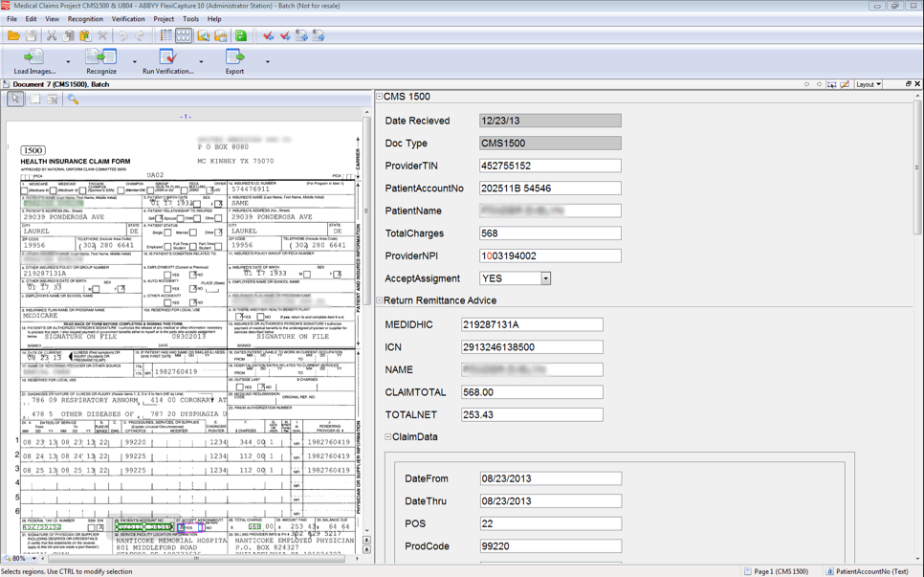Click the second red checkmark arrow icon
924x577 pixels.
point(285,36)
